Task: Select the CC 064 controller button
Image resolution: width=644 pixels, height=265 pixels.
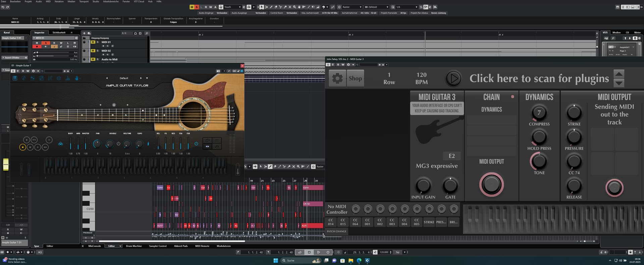Action: tap(355, 222)
